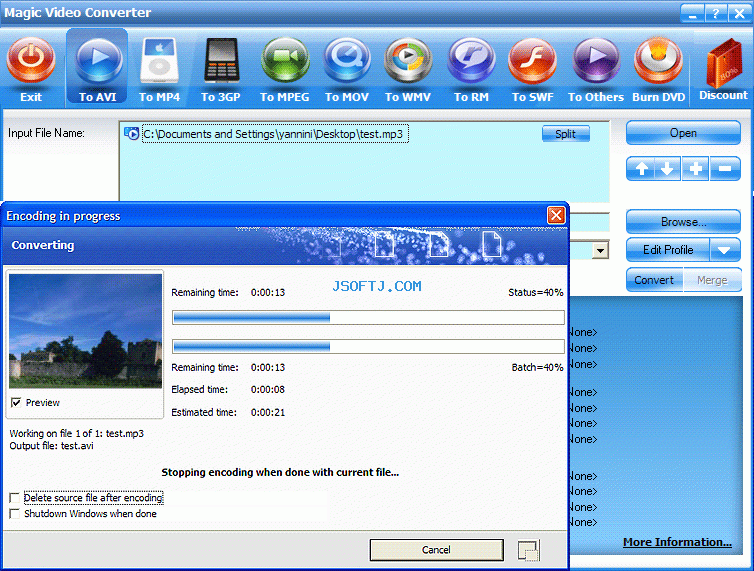Viewport: 754px width, 571px height.
Task: Select the To RM RealPlayer icon
Action: pos(471,61)
